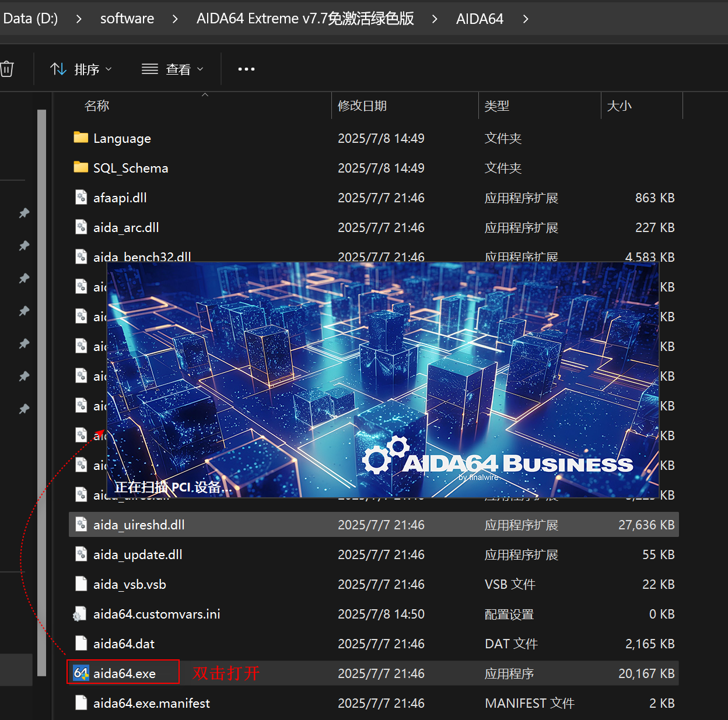Expand chevron after AIDA64 breadcrumb

[x=526, y=19]
